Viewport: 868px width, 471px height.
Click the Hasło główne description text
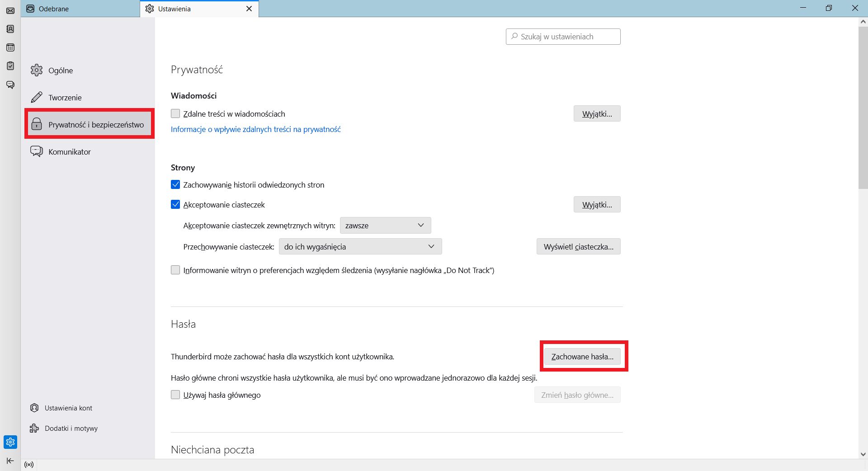tap(354, 378)
